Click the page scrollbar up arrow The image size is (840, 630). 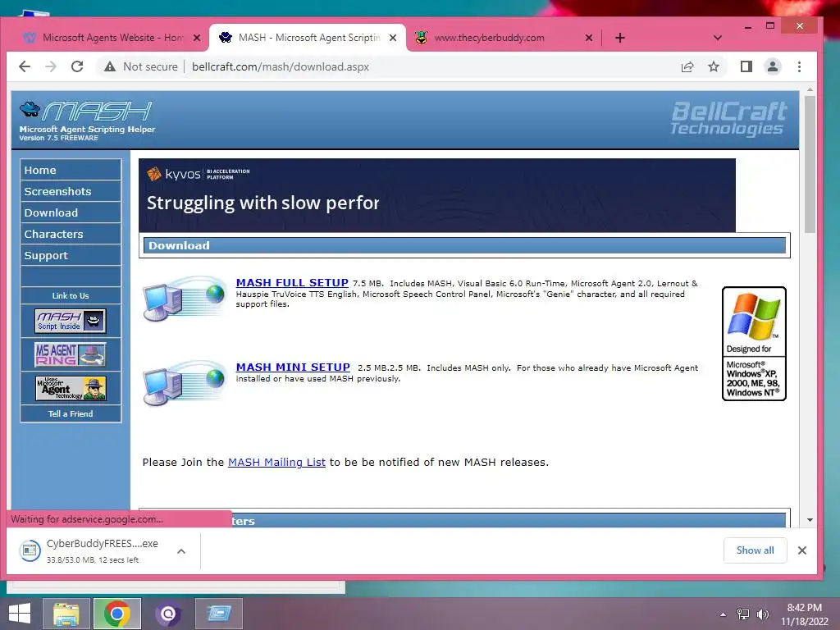pyautogui.click(x=810, y=89)
